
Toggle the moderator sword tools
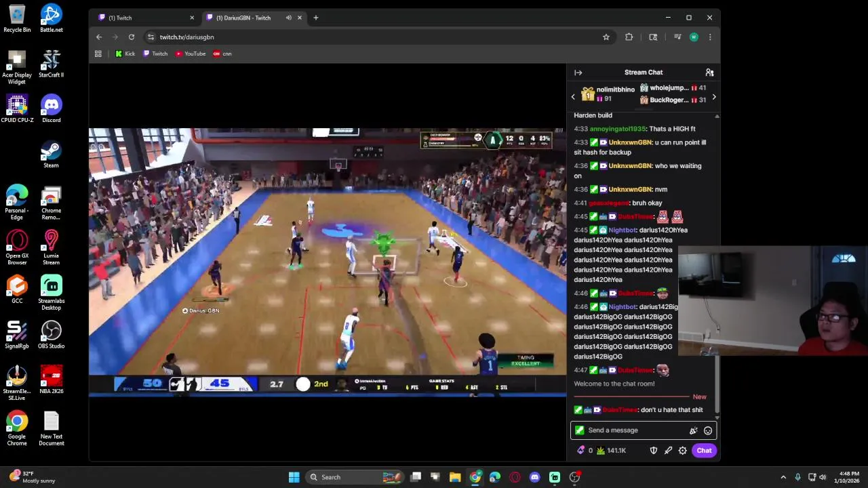click(x=668, y=451)
